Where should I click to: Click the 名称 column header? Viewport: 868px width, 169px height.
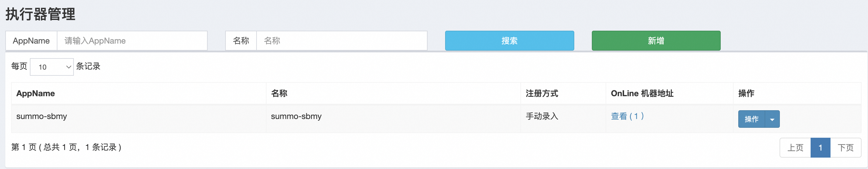(279, 93)
